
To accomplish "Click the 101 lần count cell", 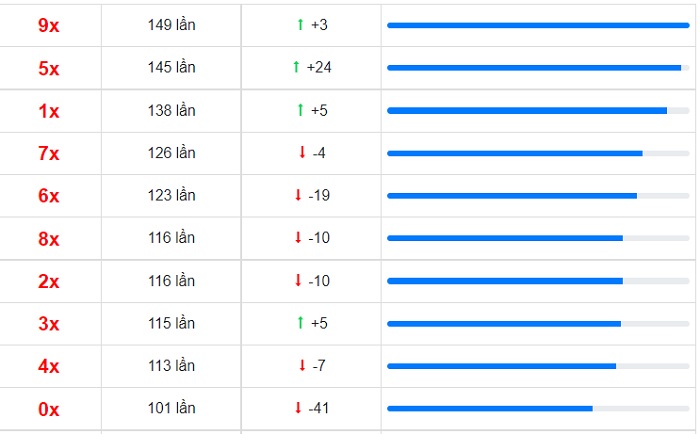I will click(171, 408).
